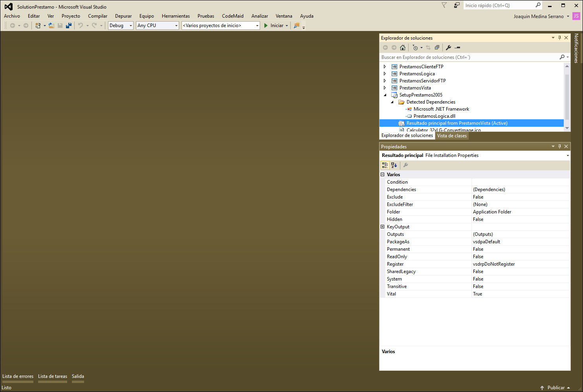Image resolution: width=583 pixels, height=392 pixels.
Task: Expand the PrestamosServidorFTP project node
Action: click(385, 81)
